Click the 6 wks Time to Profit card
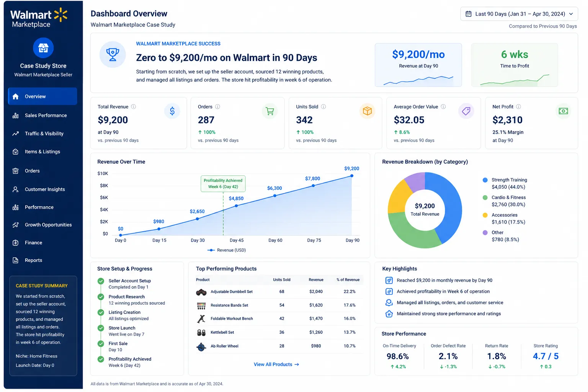This screenshot has height=392, width=588. pos(514,65)
